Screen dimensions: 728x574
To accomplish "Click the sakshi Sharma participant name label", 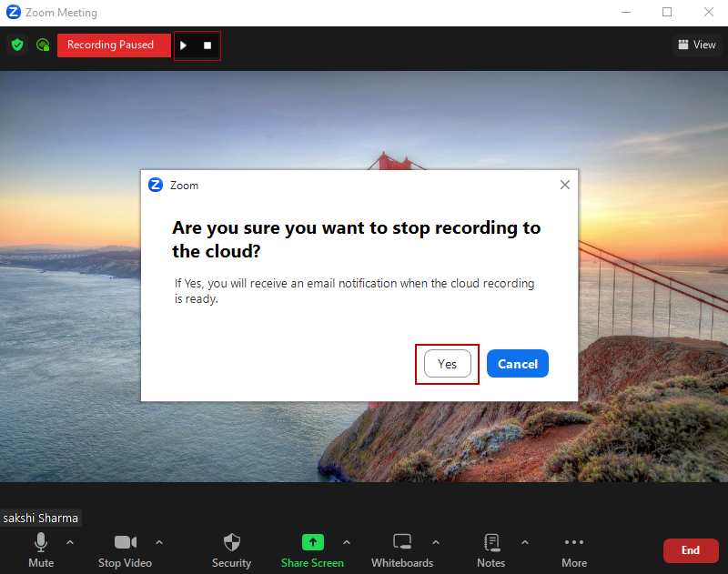I will pyautogui.click(x=40, y=518).
